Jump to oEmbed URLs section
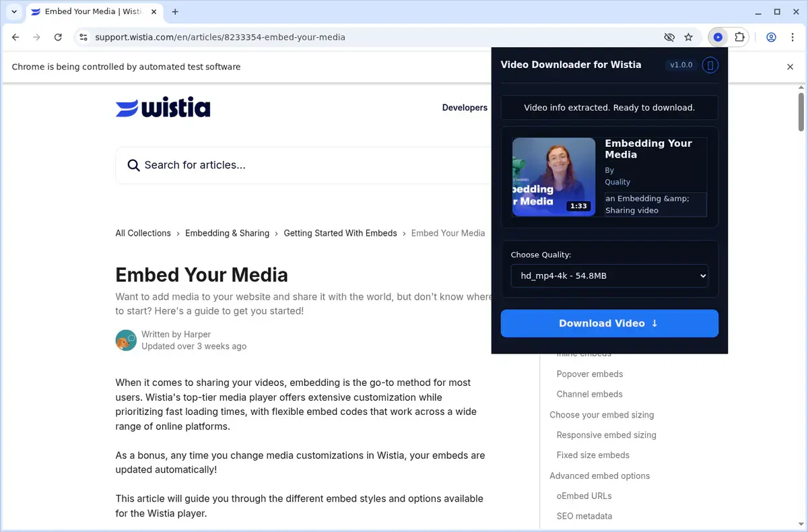The image size is (808, 532). point(584,496)
